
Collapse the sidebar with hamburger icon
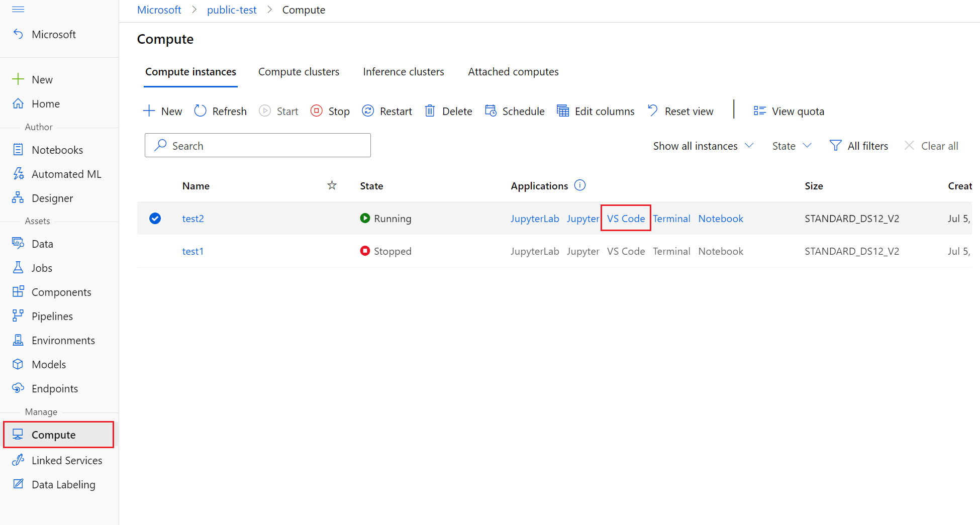tap(18, 9)
